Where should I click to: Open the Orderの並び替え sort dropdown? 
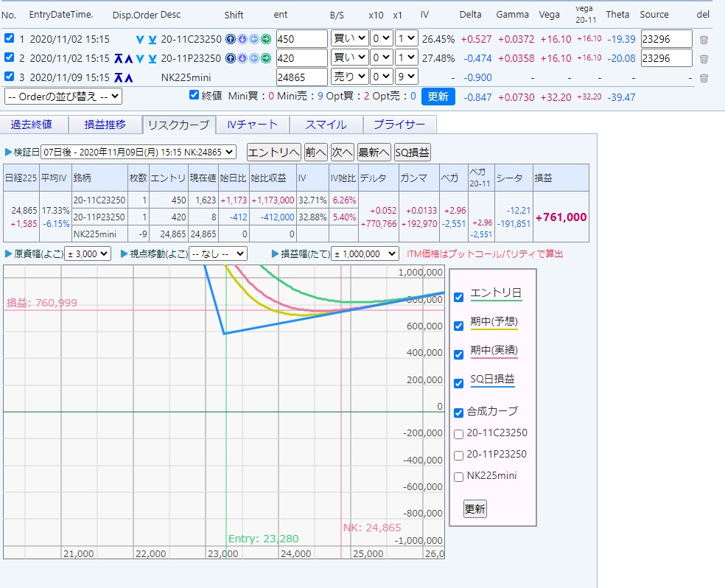click(x=63, y=97)
